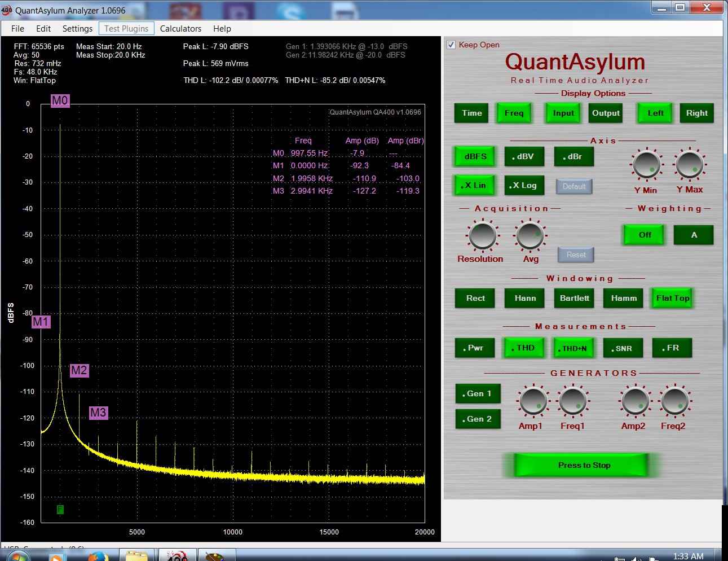Open the folder icon in the taskbar
This screenshot has width=728, height=561.
[x=136, y=555]
